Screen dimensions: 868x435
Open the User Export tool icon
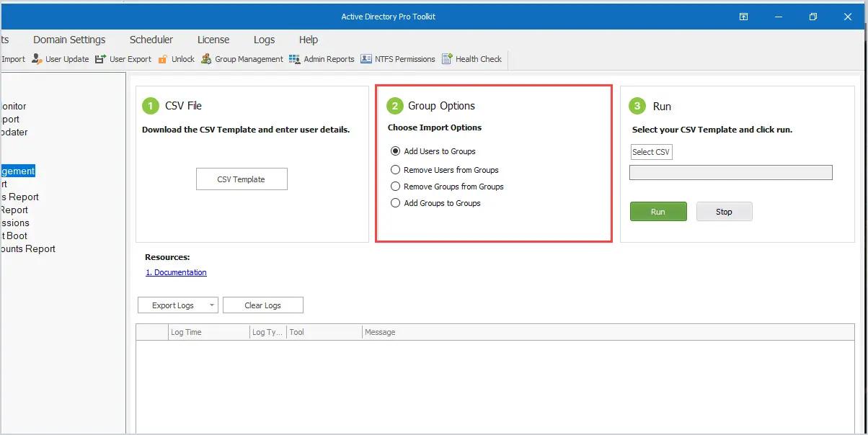(x=101, y=59)
